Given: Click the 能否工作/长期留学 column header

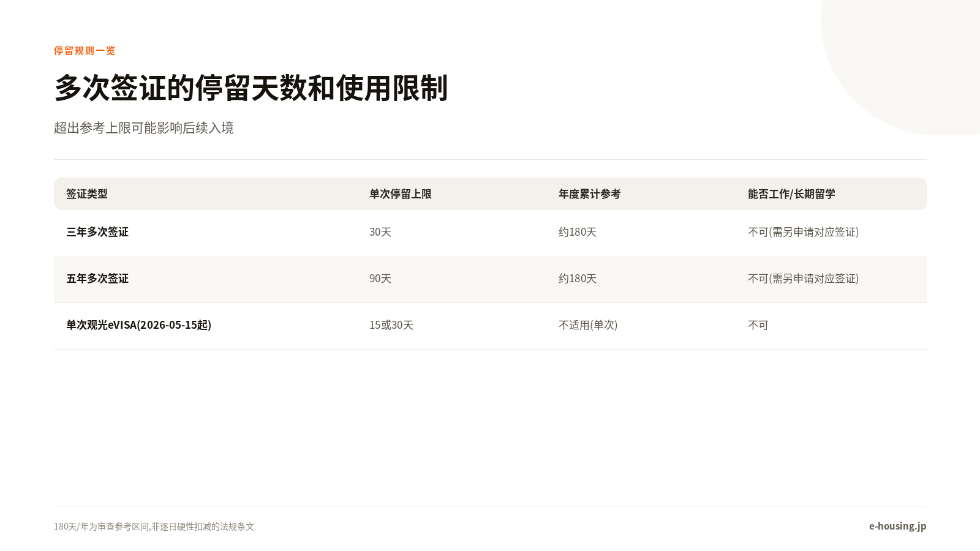Looking at the screenshot, I should tap(791, 193).
